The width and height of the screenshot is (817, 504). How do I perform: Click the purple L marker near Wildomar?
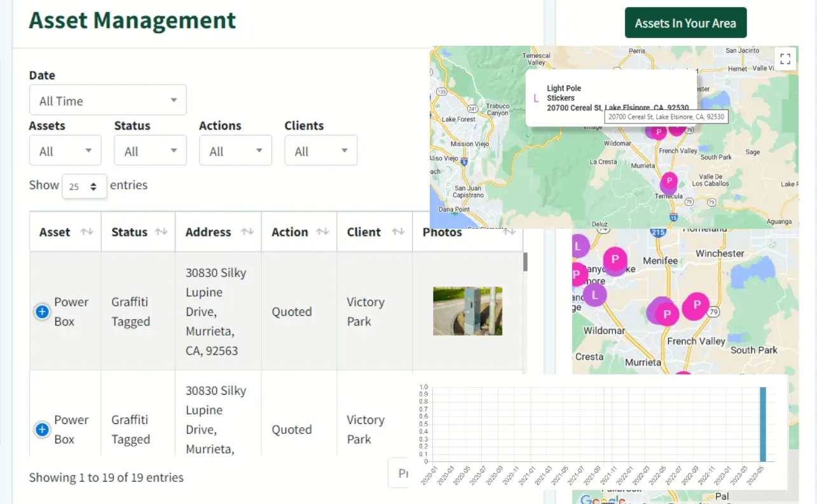594,295
